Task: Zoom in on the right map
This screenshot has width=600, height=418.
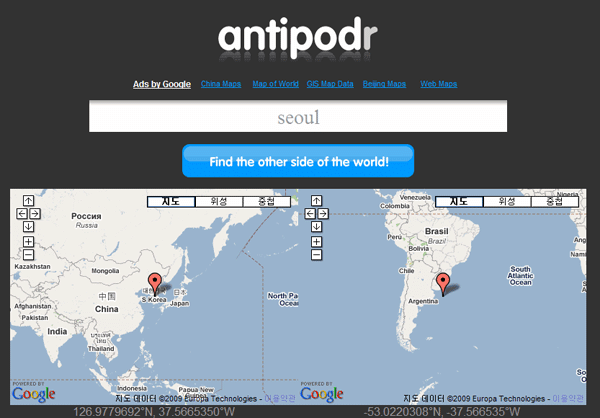Action: [x=316, y=242]
